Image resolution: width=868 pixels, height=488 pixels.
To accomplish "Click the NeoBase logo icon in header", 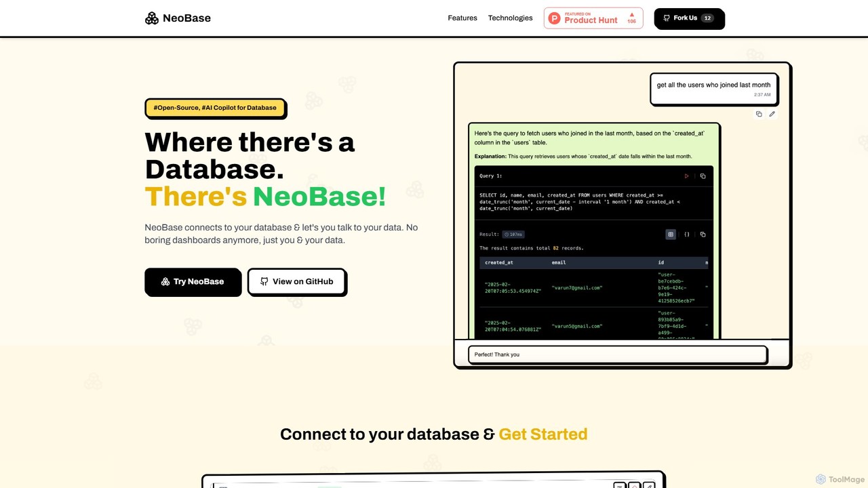I will tap(152, 18).
